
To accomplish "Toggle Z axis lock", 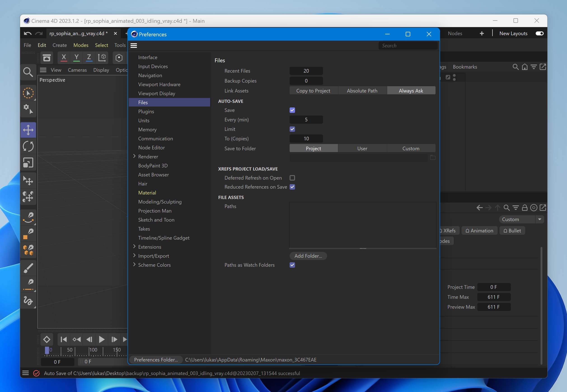I will coord(89,58).
